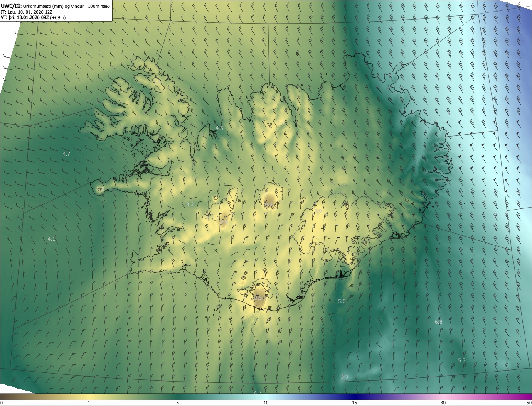Pick the dark navy color above tick 15
This screenshot has width=532, height=406.
(x=355, y=396)
